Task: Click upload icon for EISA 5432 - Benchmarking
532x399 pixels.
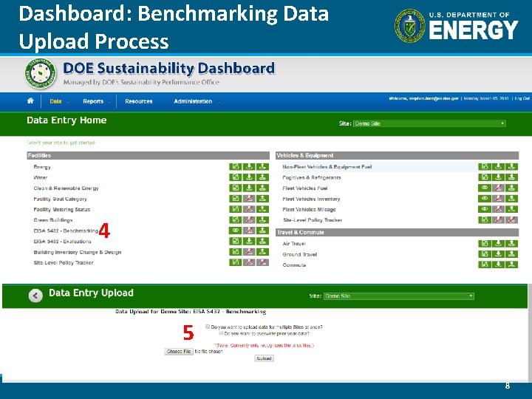Action: [x=262, y=231]
